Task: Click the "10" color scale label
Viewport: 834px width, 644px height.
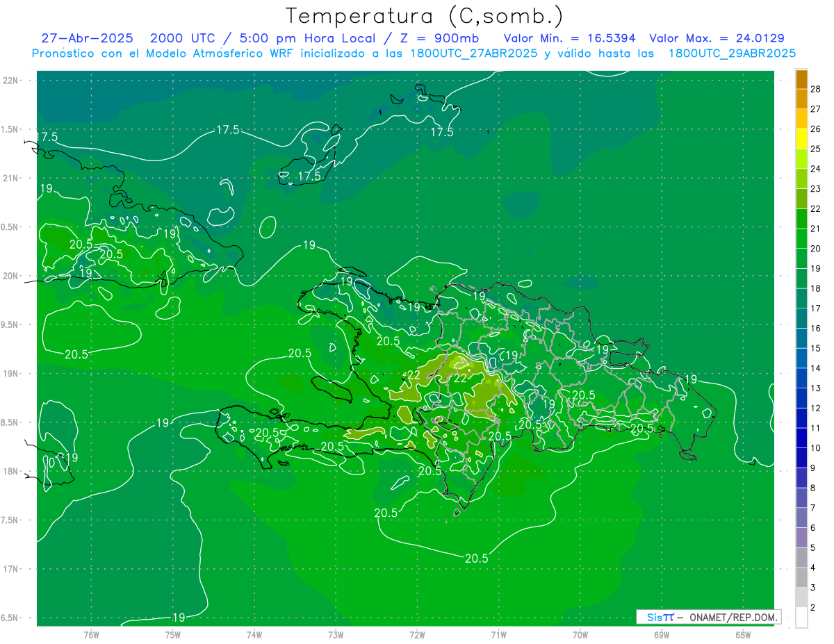Action: tap(816, 448)
